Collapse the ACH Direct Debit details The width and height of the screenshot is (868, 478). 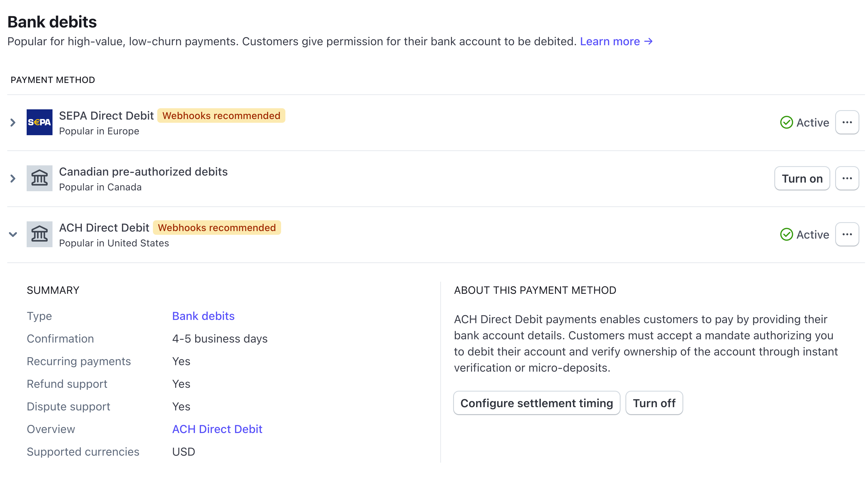(x=13, y=234)
